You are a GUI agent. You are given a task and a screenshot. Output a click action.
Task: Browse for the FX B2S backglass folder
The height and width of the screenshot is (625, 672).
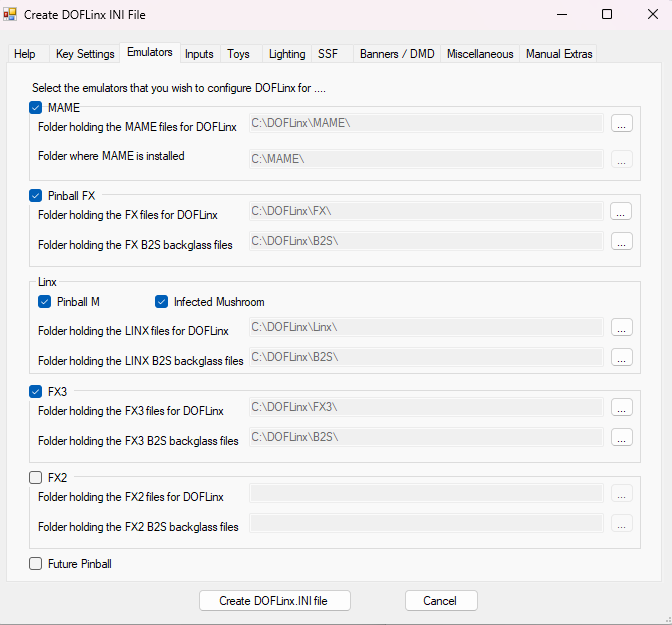[x=621, y=241]
